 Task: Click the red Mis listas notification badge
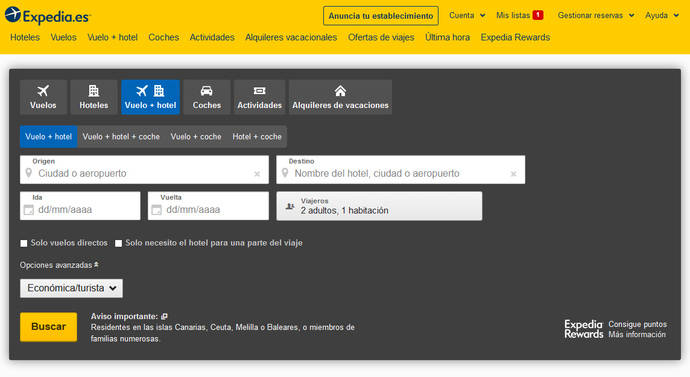538,15
